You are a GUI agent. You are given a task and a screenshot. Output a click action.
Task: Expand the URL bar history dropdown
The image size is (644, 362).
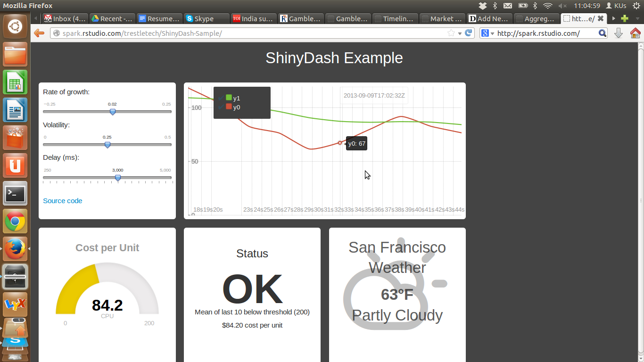pyautogui.click(x=460, y=33)
